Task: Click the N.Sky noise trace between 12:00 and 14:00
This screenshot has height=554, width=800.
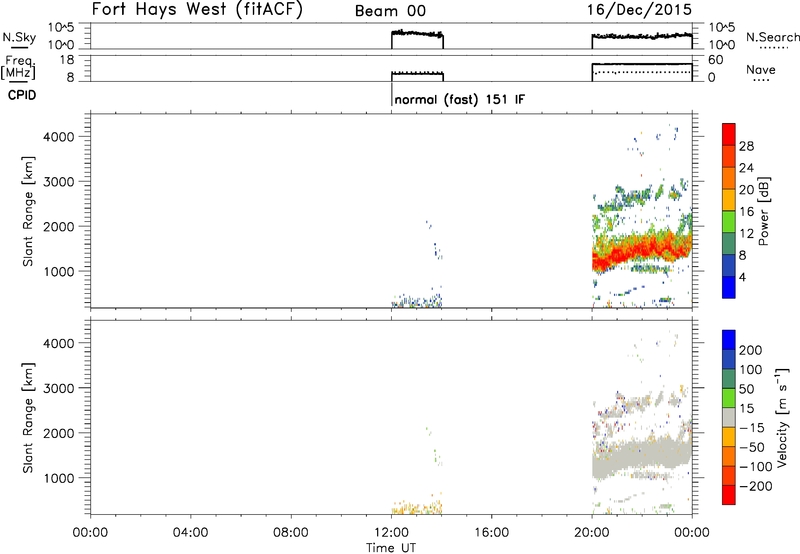Action: 417,34
